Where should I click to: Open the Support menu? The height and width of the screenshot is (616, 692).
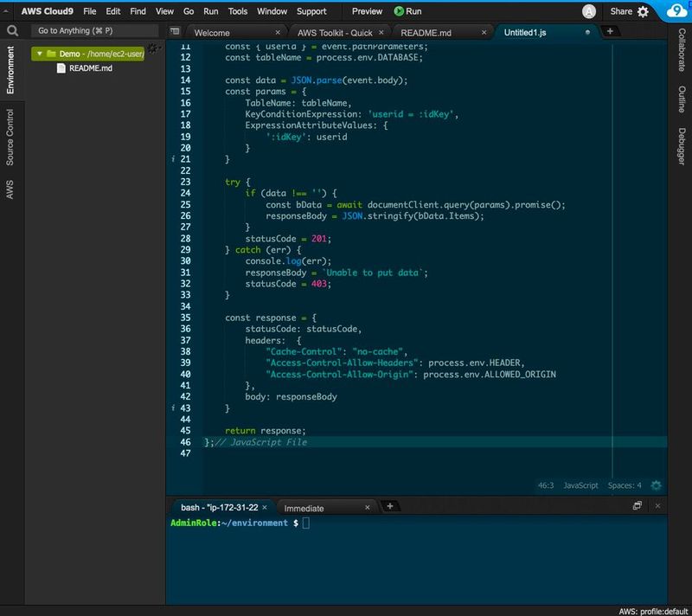(311, 11)
